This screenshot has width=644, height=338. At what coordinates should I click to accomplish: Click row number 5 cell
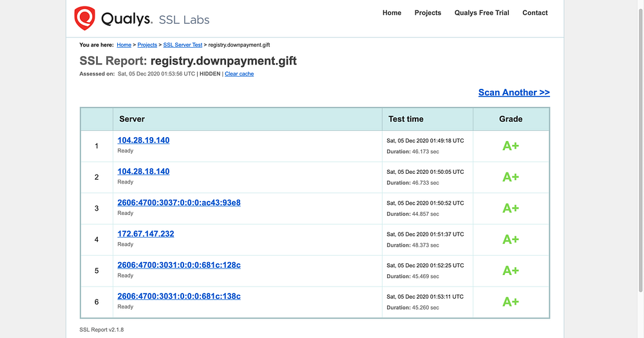point(97,270)
